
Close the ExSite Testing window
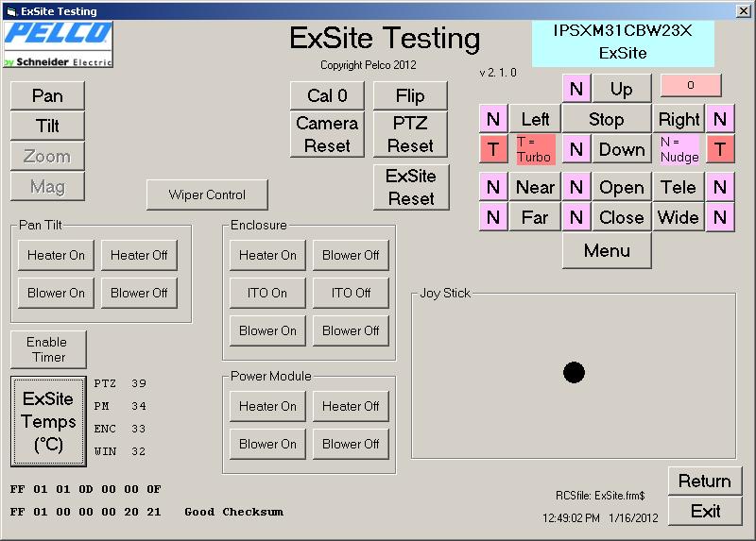click(x=744, y=11)
